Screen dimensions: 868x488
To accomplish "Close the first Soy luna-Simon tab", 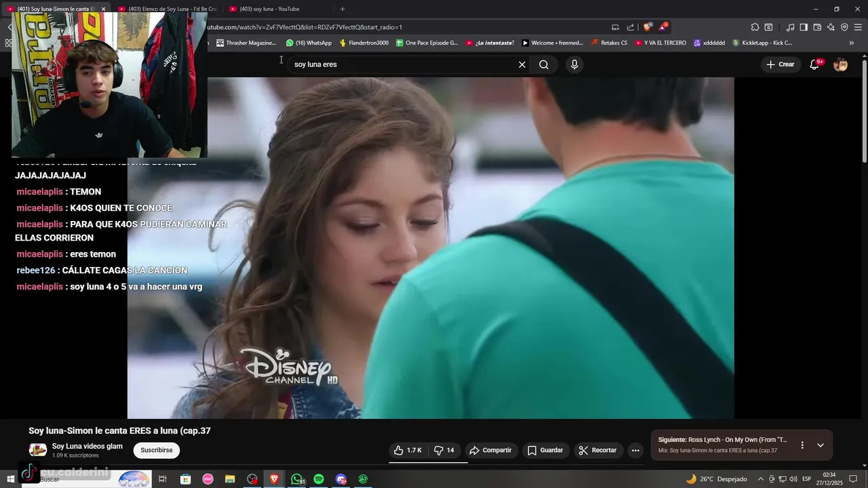I will point(103,9).
